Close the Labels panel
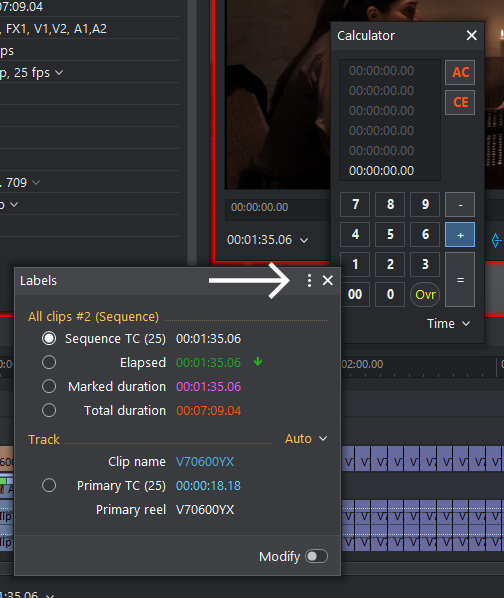The image size is (504, 598). tap(327, 281)
